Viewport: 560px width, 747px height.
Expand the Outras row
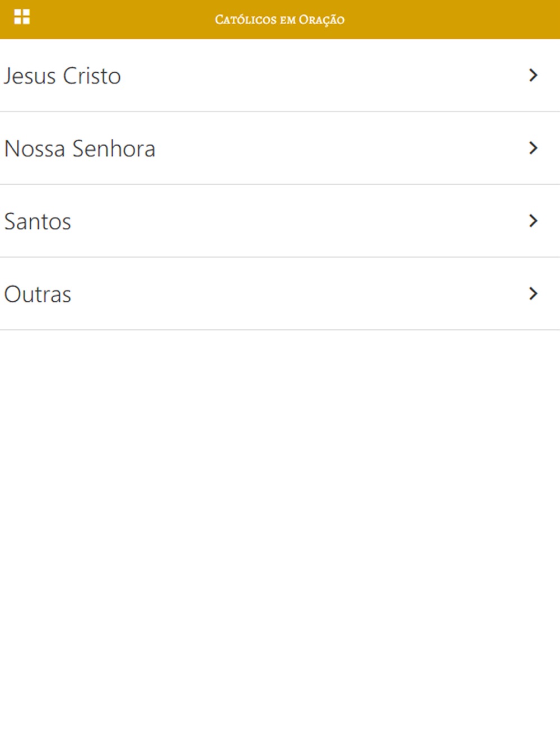(280, 294)
